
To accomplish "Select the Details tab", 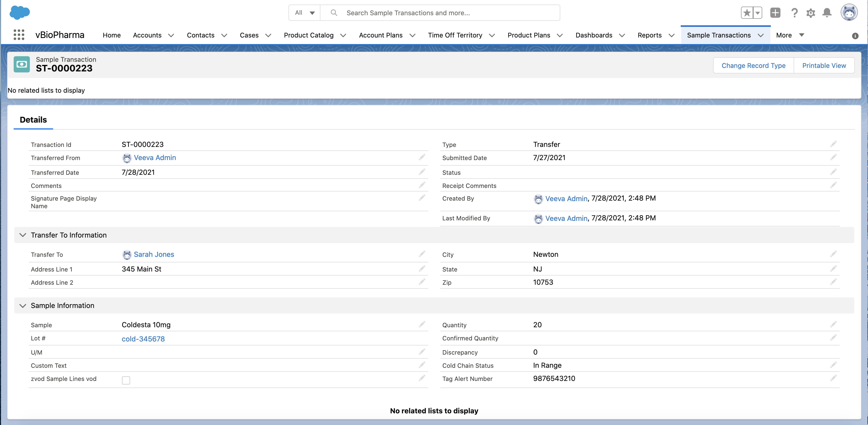I will pos(33,120).
